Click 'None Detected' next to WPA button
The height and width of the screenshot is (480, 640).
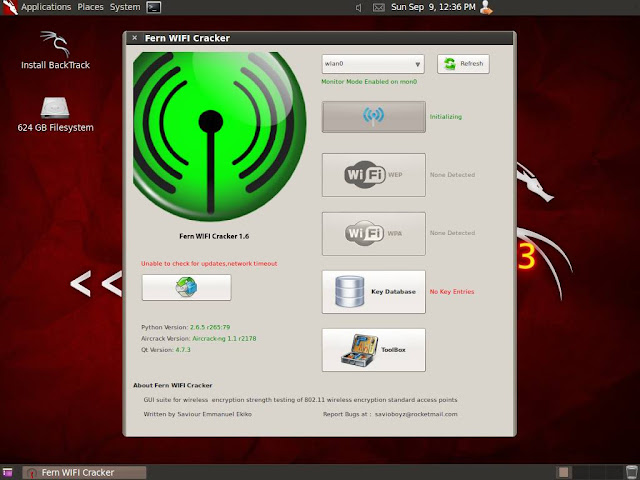[x=452, y=233]
